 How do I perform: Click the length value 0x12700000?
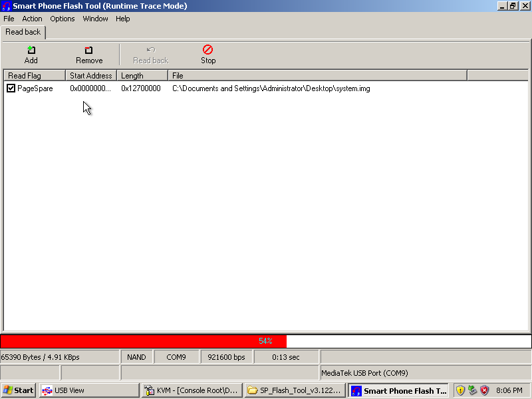point(141,88)
